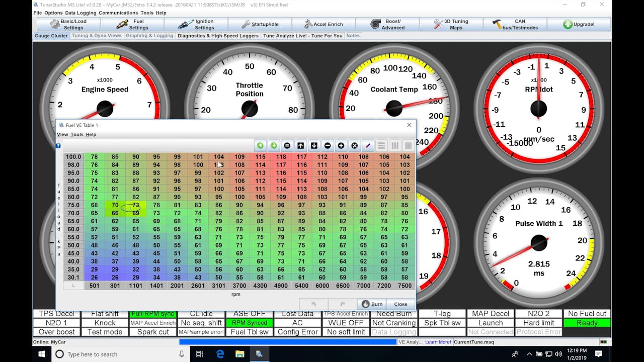Switch to the Tuning & Dyno Views tab
The height and width of the screenshot is (362, 644).
click(96, 35)
